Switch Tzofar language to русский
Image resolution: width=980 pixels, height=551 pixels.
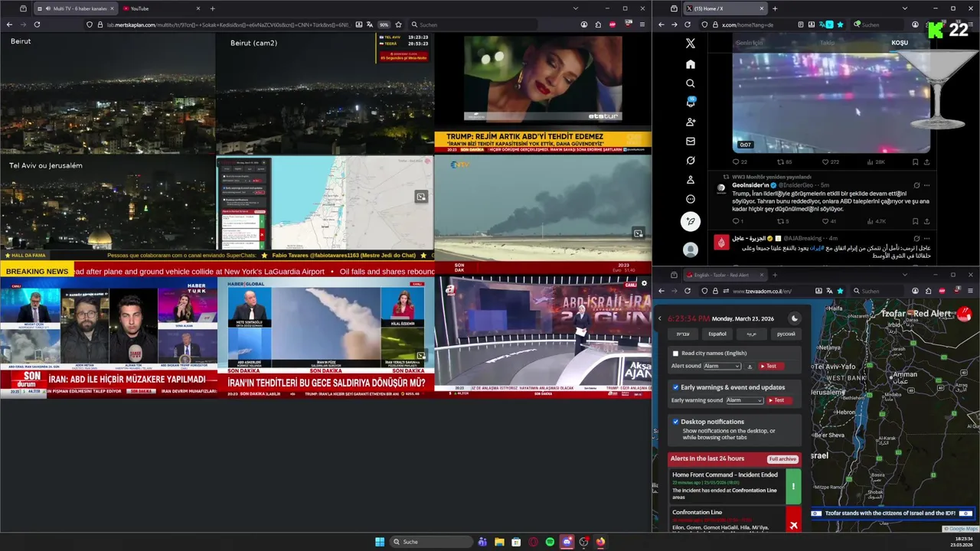coord(786,334)
